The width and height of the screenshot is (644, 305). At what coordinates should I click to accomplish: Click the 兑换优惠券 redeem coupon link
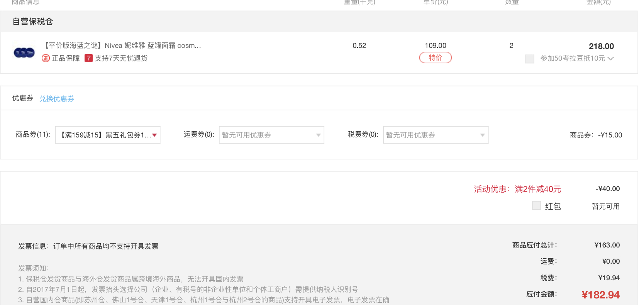pos(57,99)
